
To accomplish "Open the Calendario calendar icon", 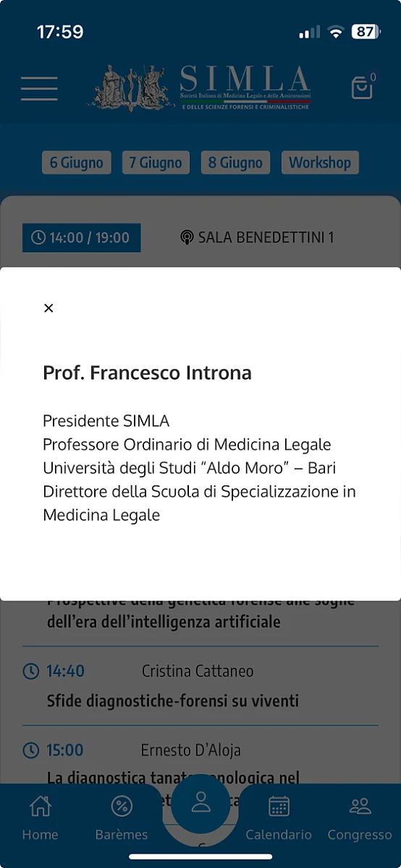I will [279, 806].
